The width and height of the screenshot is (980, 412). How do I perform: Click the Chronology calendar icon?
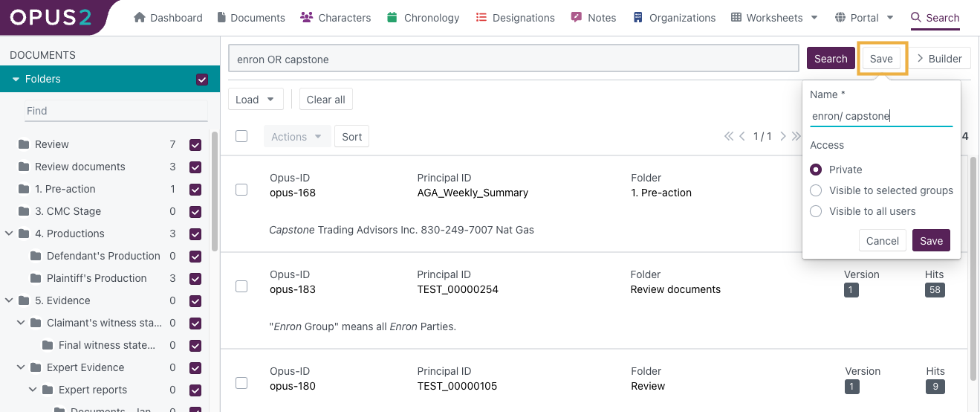coord(393,17)
